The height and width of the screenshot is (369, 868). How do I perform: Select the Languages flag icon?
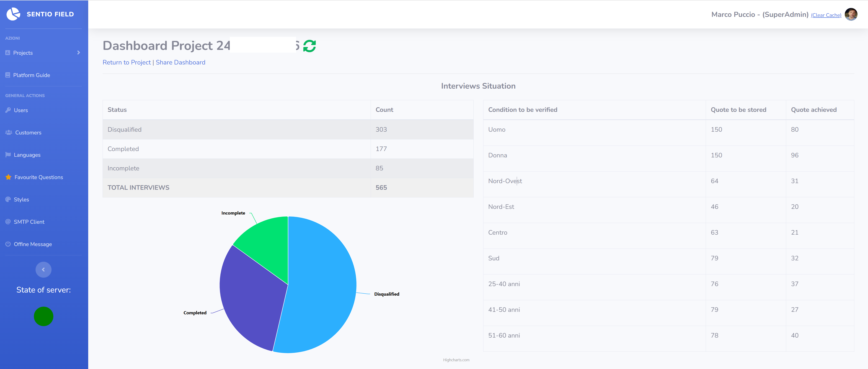coord(8,154)
